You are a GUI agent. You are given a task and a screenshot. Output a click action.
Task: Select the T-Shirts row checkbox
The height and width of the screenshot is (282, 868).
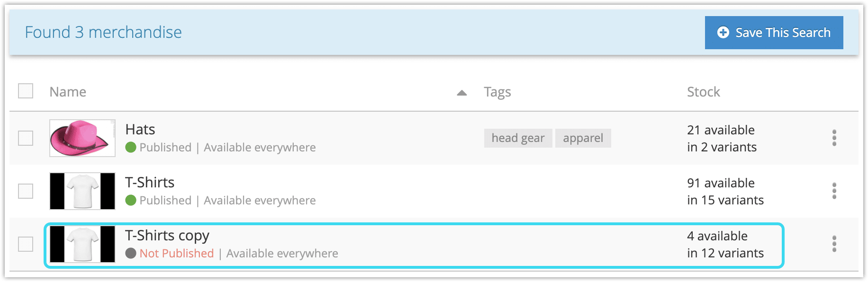click(26, 191)
